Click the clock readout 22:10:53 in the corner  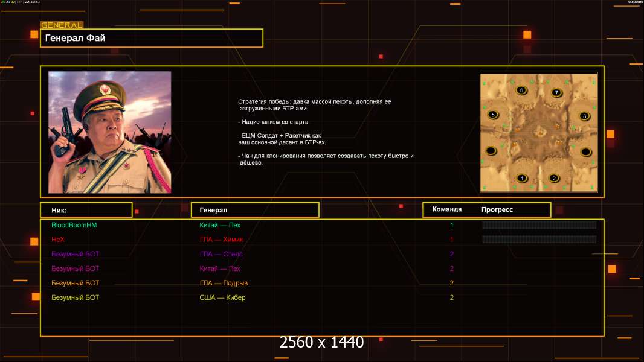pos(33,2)
